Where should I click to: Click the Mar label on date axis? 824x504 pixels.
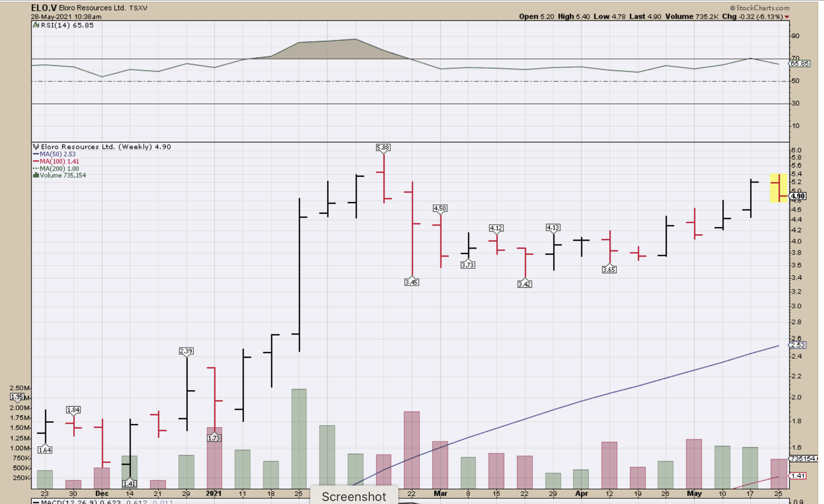pos(440,493)
